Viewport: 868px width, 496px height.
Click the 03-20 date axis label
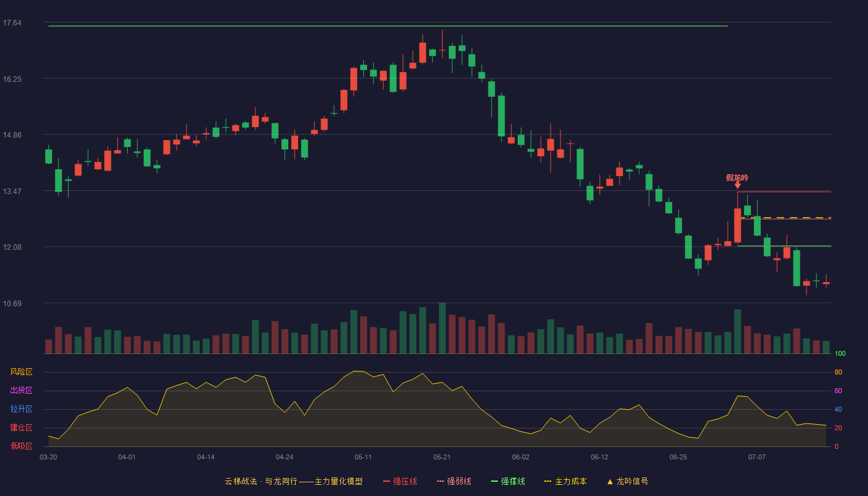coord(48,457)
